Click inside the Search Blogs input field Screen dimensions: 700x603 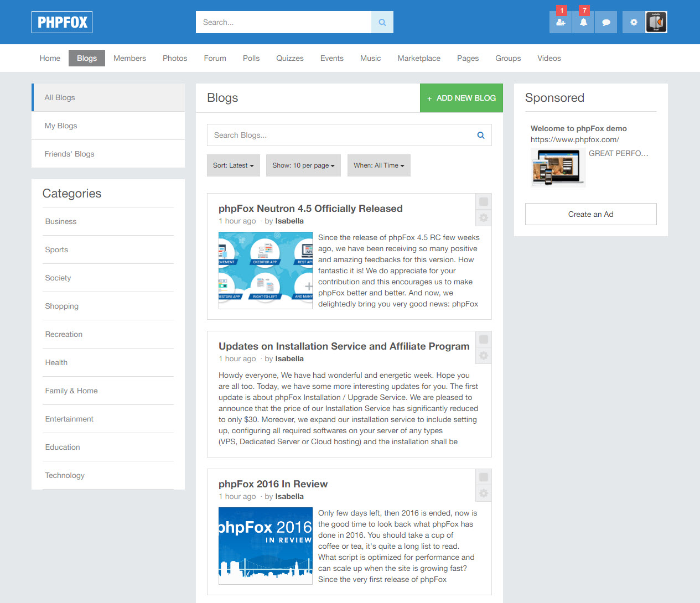pos(332,135)
